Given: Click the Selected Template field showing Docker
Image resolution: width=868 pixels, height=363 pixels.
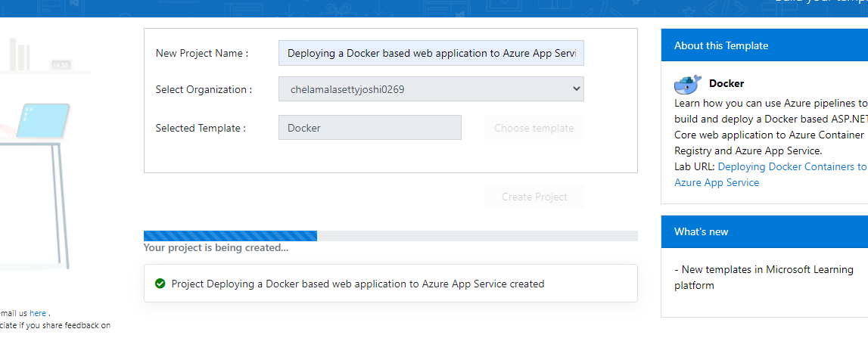Looking at the screenshot, I should 369,128.
